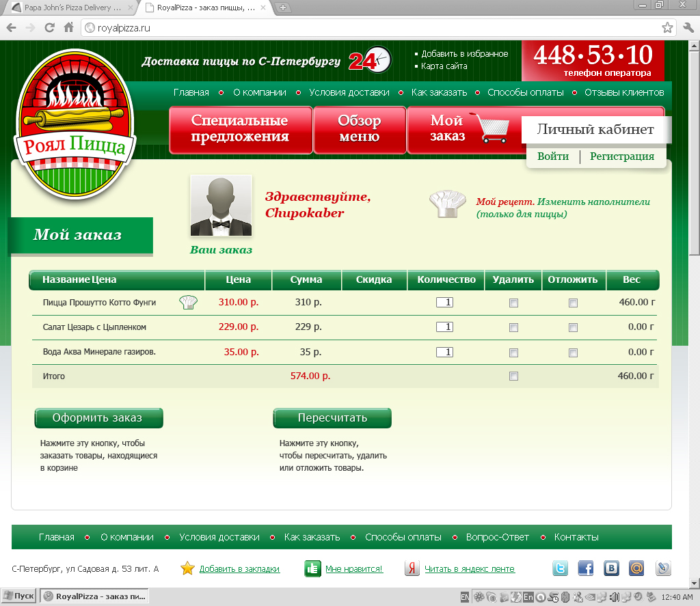This screenshot has width=700, height=606.
Task: Open the Mail.ru @ icon in footer
Action: click(x=636, y=568)
